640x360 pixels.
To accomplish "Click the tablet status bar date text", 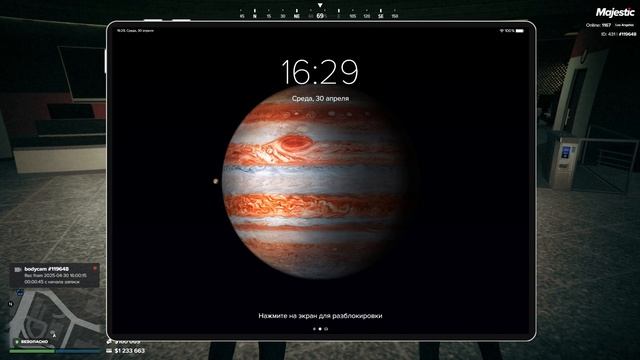I will pyautogui.click(x=136, y=31).
